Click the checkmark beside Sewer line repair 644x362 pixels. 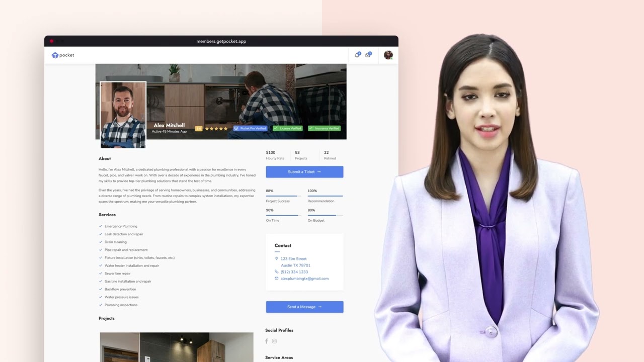coord(101,274)
